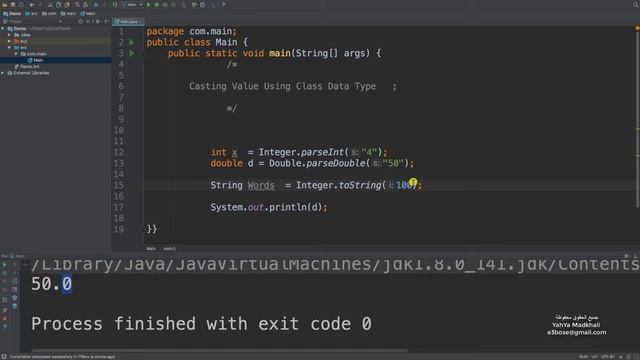The width and height of the screenshot is (640, 360).
Task: Click the Build project toolbar icon
Action: click(x=115, y=4)
